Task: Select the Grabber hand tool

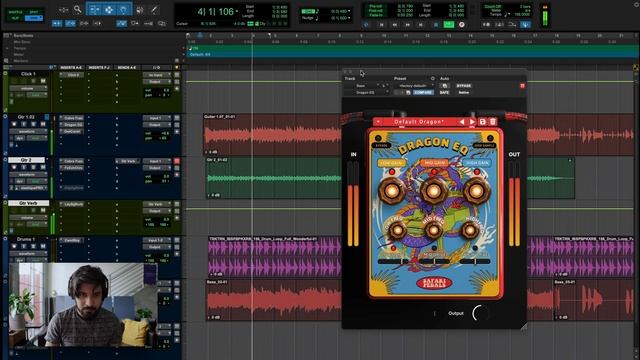Action: point(124,9)
